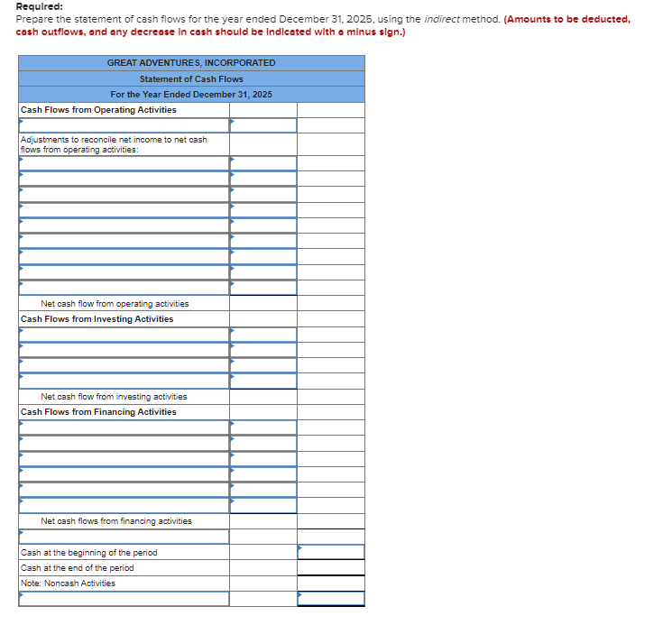The width and height of the screenshot is (672, 634).
Task: Click the 'Net cash flow from investing activities' label
Action: click(114, 397)
